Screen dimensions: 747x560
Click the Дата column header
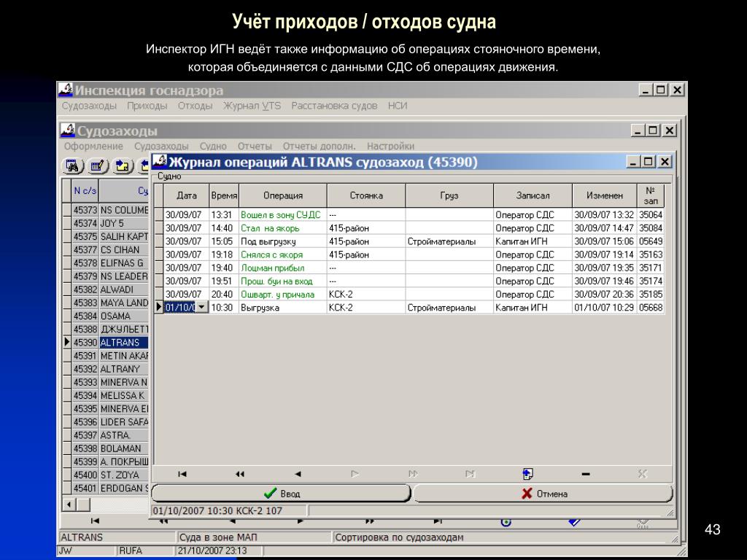pyautogui.click(x=187, y=195)
